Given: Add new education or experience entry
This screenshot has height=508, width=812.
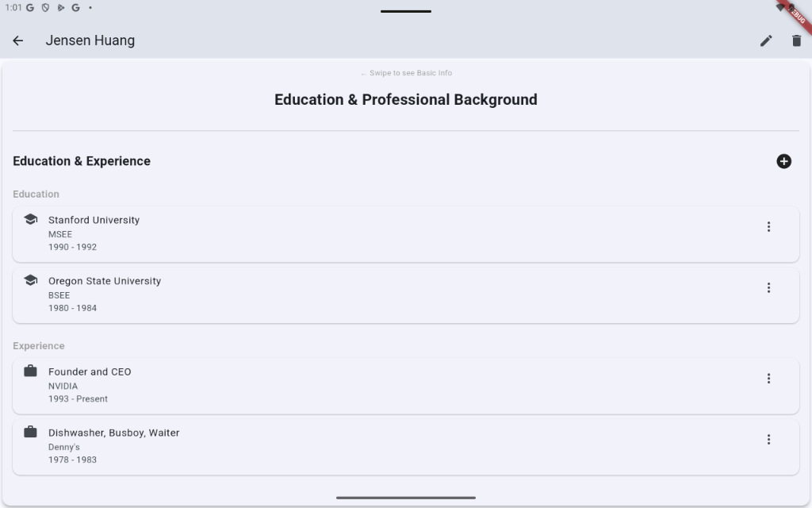Looking at the screenshot, I should pos(783,161).
